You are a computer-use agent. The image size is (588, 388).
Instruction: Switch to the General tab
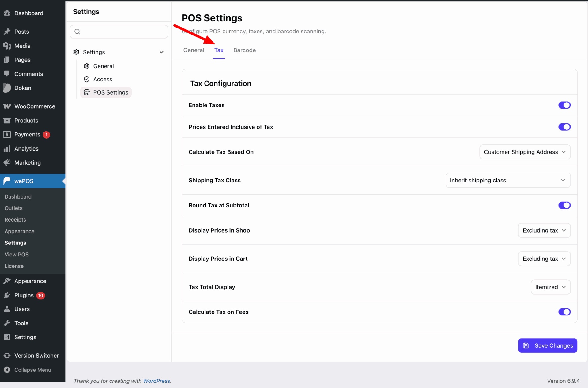194,50
